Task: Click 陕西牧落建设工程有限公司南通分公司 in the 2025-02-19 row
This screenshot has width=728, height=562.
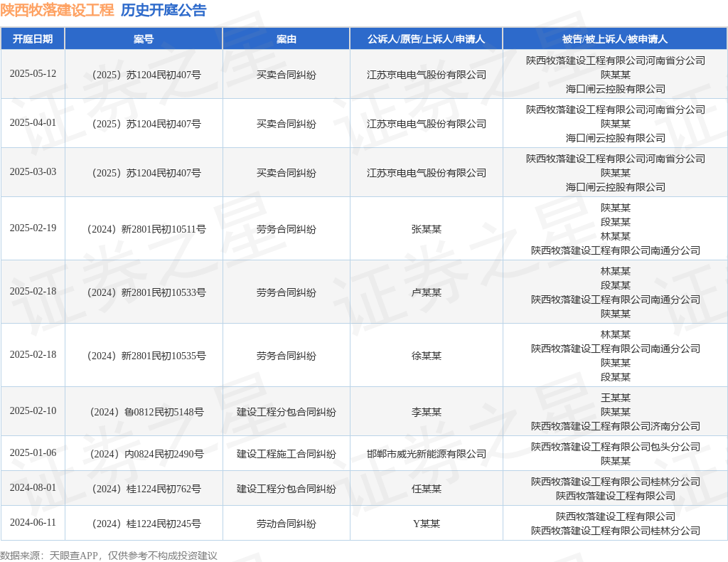Action: [616, 250]
